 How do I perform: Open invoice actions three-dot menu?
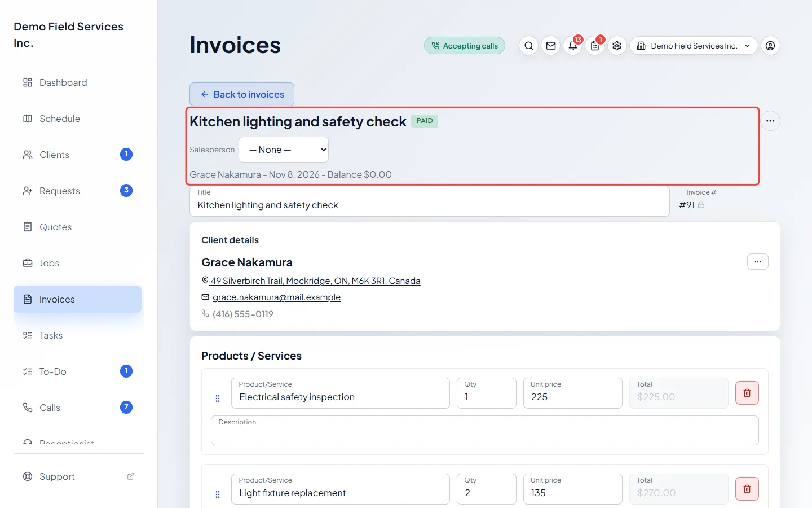[x=770, y=121]
